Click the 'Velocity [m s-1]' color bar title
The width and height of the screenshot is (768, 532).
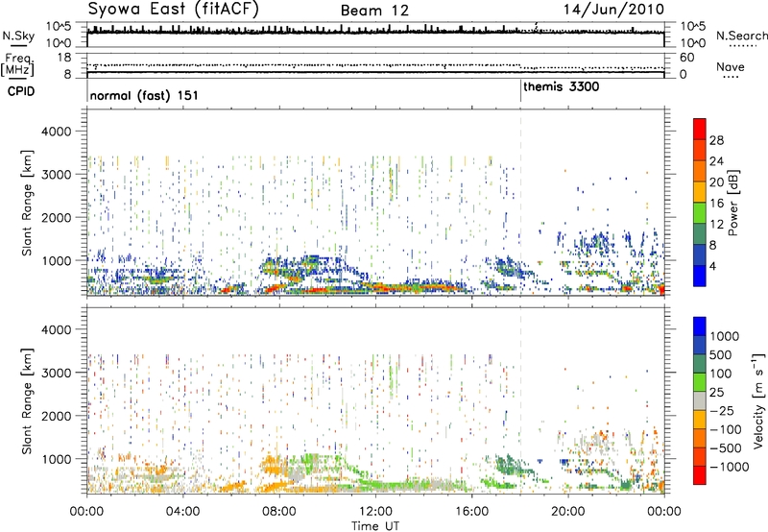coord(758,400)
